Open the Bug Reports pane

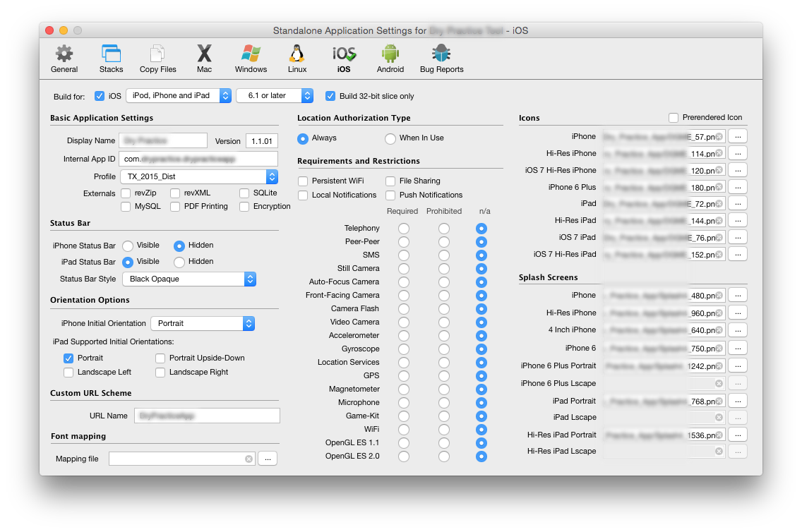[441, 59]
